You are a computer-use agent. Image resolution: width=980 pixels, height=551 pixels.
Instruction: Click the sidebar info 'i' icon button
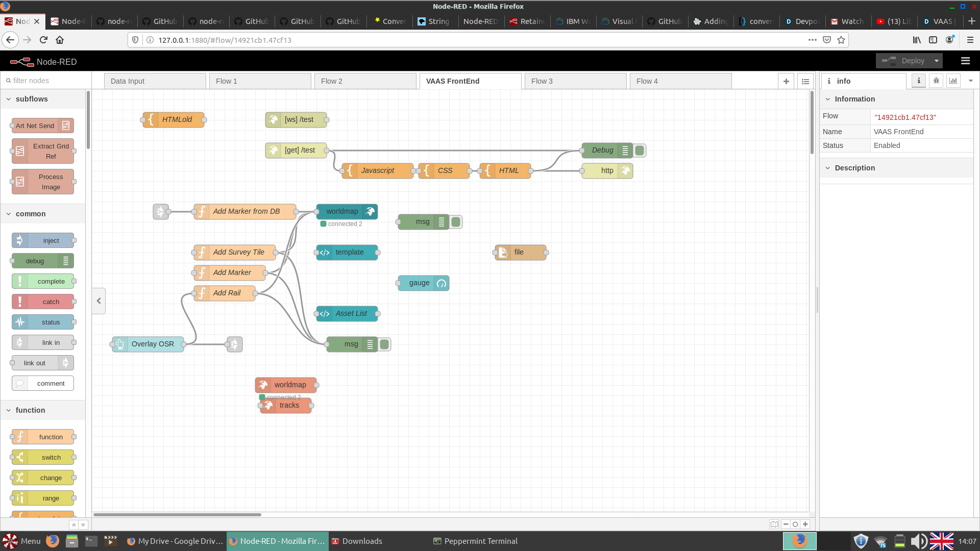pos(919,81)
